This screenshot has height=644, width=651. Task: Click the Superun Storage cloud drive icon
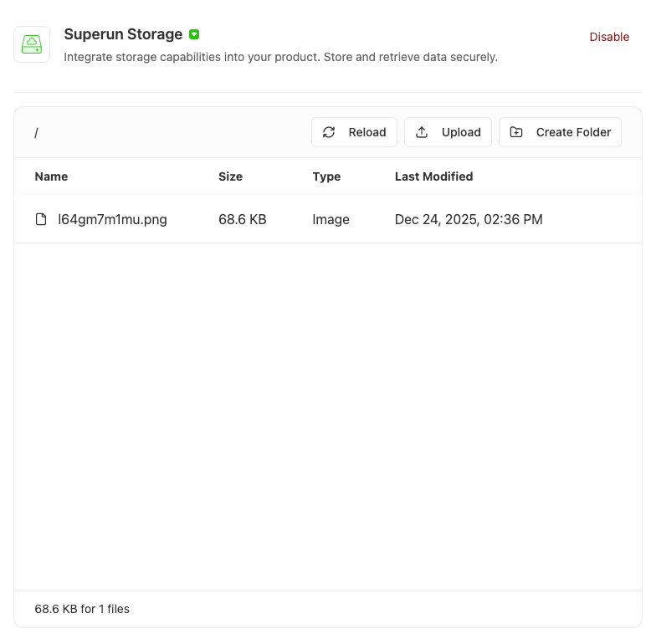pyautogui.click(x=32, y=44)
